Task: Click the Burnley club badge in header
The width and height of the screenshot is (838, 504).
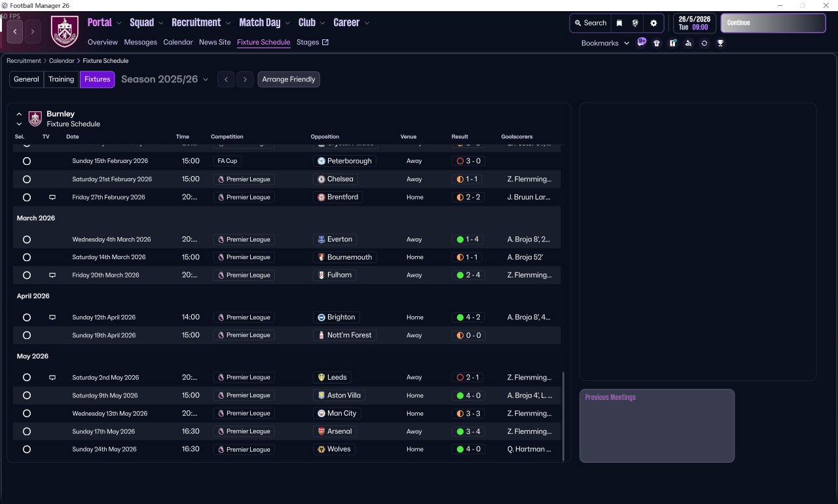Action: tap(64, 31)
